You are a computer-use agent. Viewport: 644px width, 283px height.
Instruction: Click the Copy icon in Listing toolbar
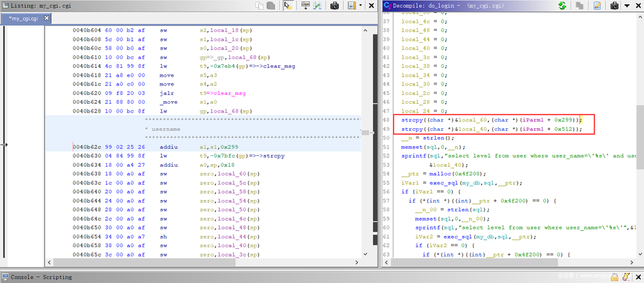[259, 6]
